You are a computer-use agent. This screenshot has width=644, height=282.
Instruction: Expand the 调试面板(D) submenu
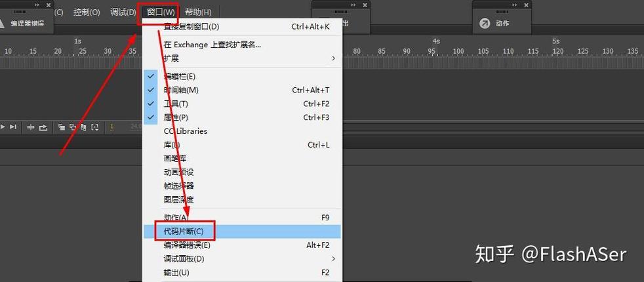pyautogui.click(x=242, y=258)
